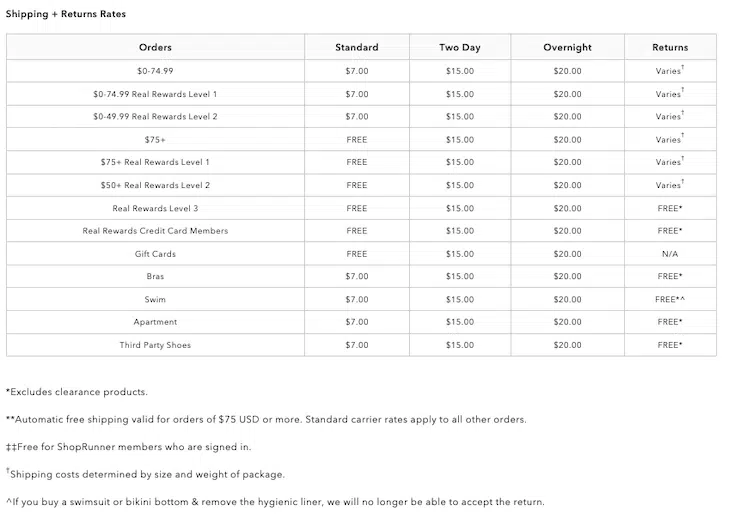Click the $50+ Real Rewards Level 2 cell
The height and width of the screenshot is (524, 740).
(155, 185)
